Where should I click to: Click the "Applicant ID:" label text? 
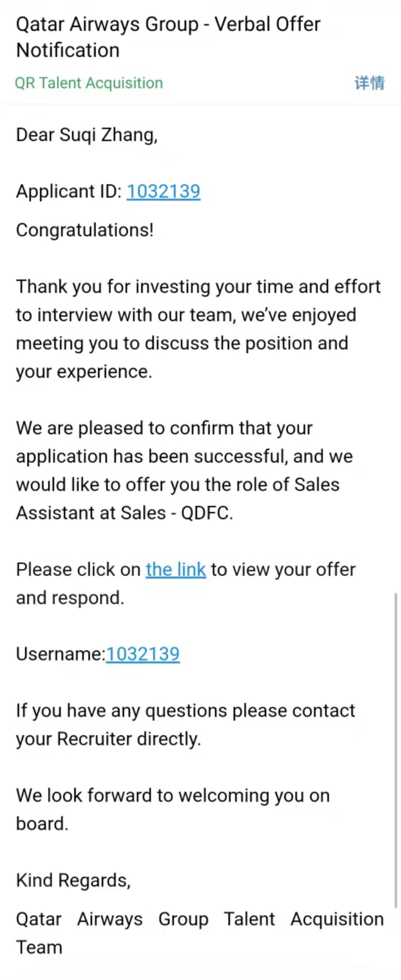coord(69,191)
